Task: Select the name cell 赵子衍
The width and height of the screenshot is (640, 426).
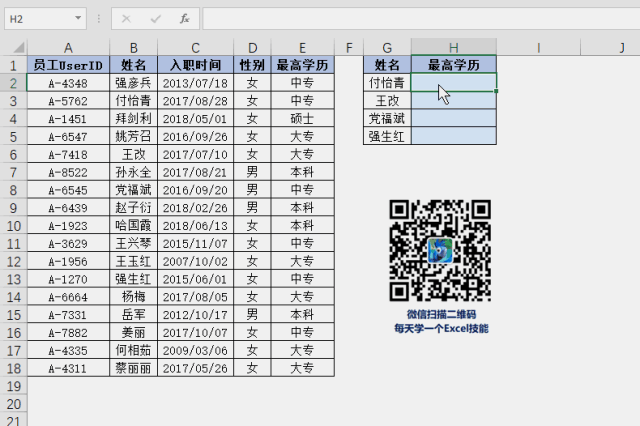Action: click(x=133, y=208)
